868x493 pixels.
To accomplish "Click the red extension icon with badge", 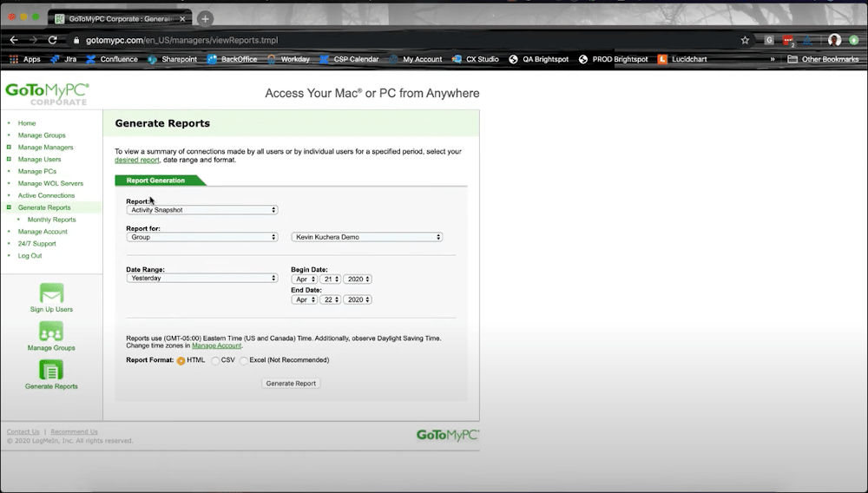I will tap(788, 41).
